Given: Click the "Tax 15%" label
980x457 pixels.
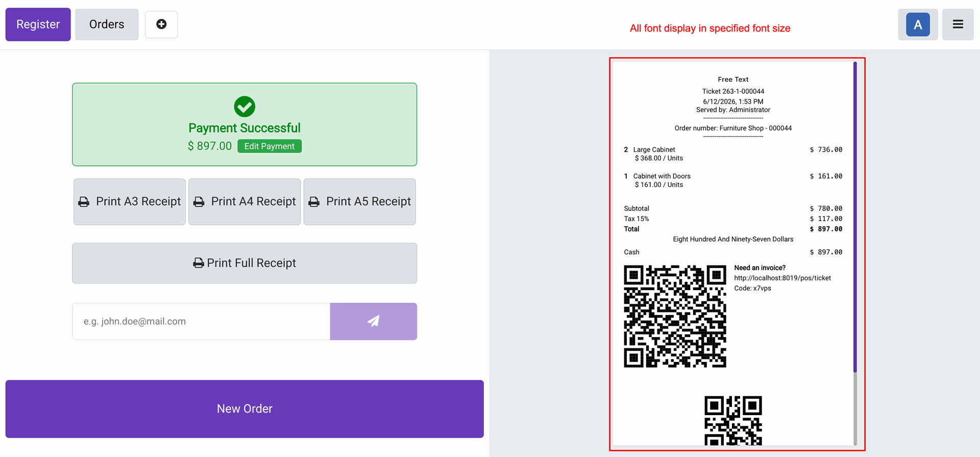Looking at the screenshot, I should coord(636,219).
